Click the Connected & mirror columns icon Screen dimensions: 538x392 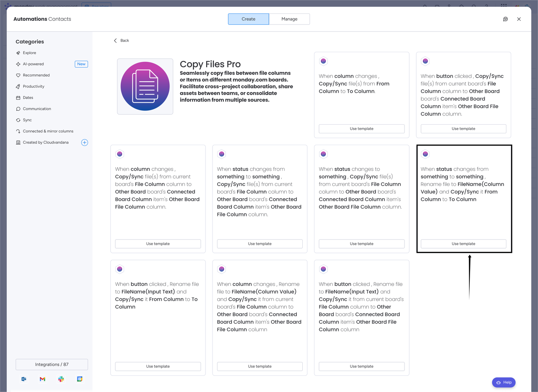pos(18,131)
